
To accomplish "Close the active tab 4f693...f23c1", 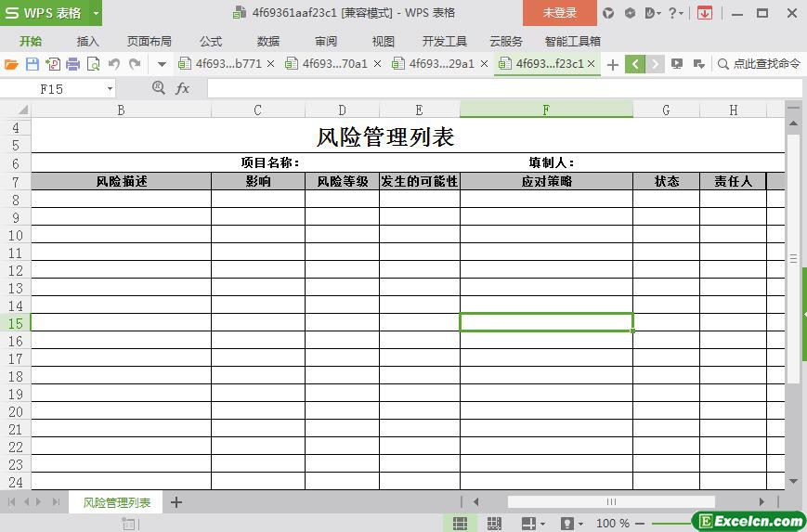I will point(592,64).
